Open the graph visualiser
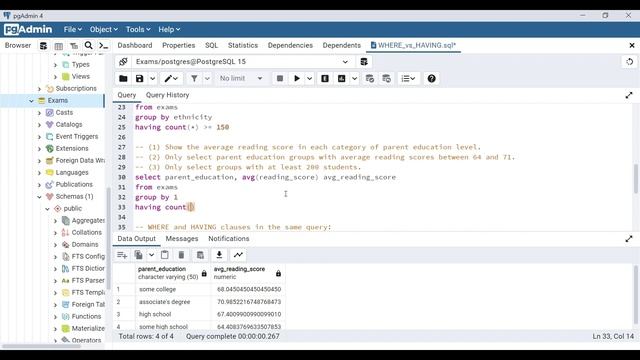 click(238, 255)
